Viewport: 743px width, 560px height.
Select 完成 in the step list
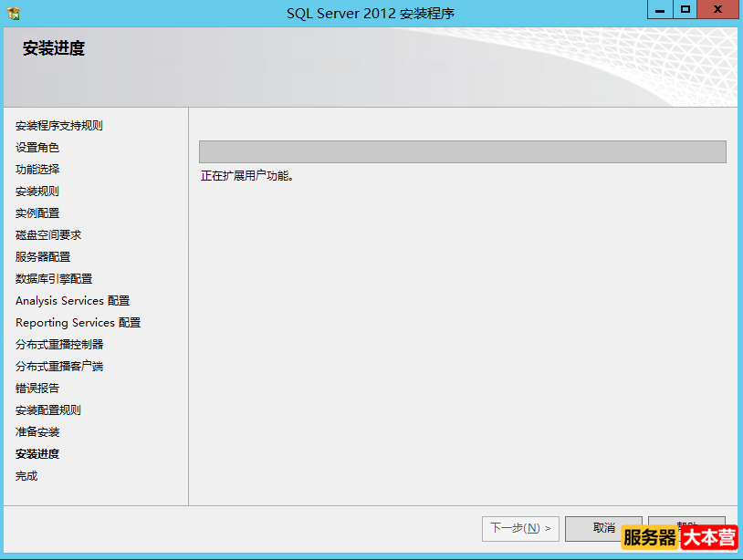pyautogui.click(x=26, y=476)
